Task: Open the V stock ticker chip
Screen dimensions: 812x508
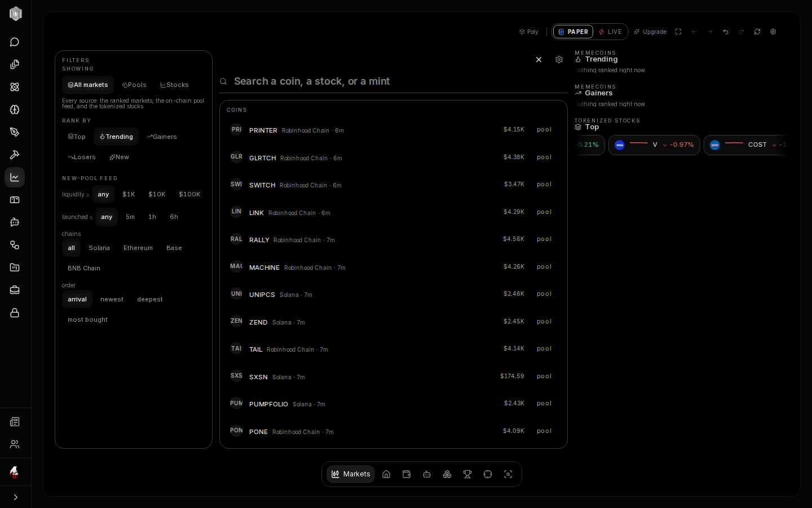Action: (x=654, y=145)
